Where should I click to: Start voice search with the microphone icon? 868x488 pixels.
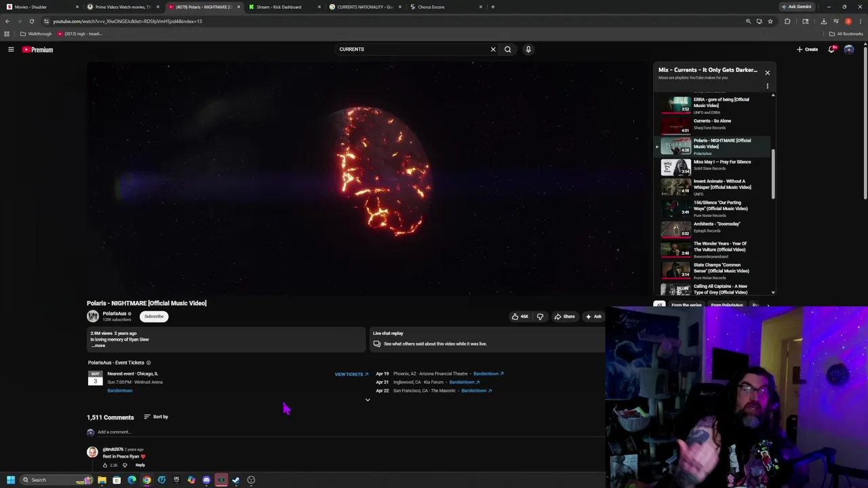pos(528,49)
